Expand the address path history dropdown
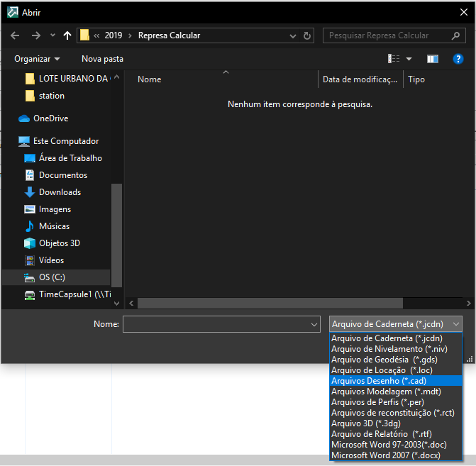This screenshot has width=476, height=466. (x=293, y=35)
